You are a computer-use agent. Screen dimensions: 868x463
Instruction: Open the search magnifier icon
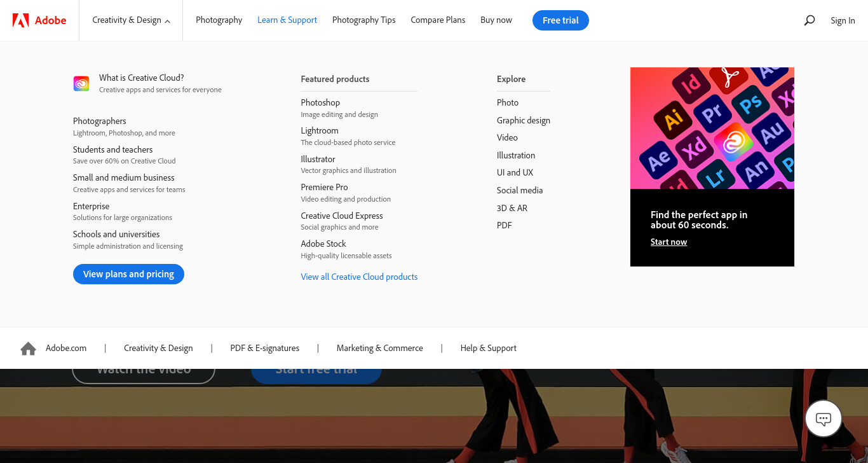point(810,20)
